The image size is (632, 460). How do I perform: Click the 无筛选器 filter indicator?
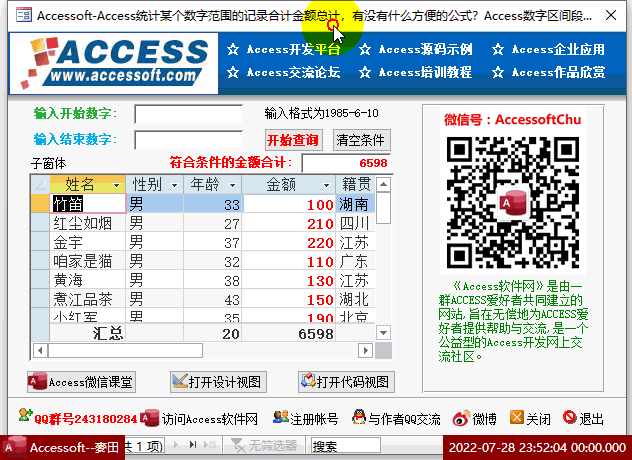click(x=264, y=445)
